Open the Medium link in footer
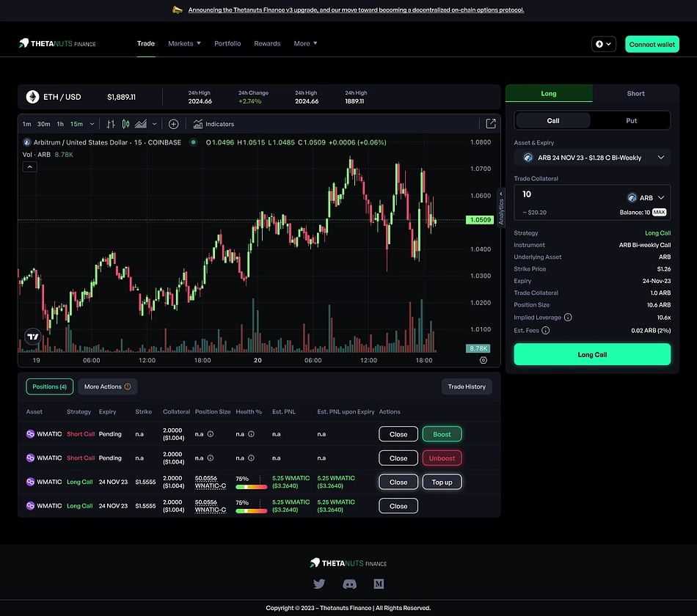The image size is (697, 616). coord(379,584)
